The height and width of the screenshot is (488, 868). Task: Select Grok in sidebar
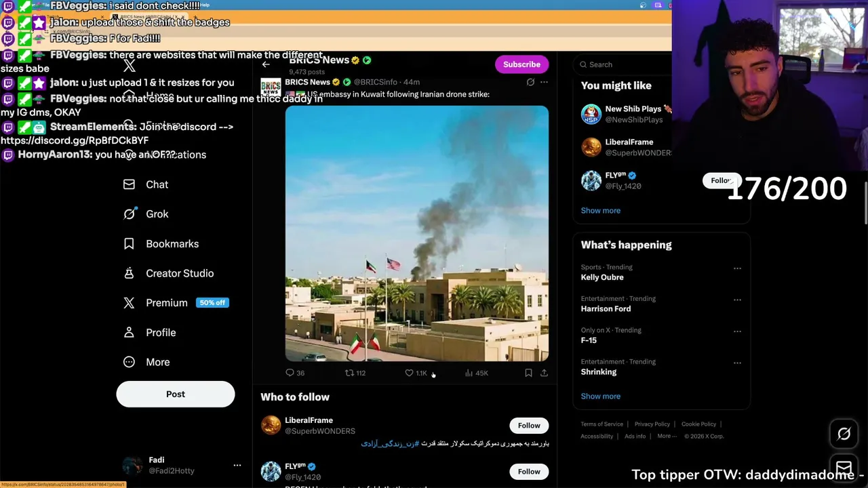[157, 213]
